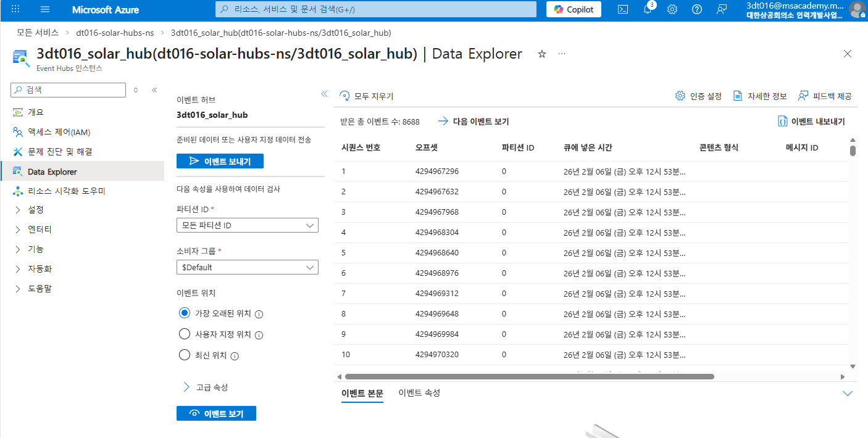The width and height of the screenshot is (868, 438).
Task: Click 이벤트 내보내기 button
Action: pyautogui.click(x=811, y=122)
